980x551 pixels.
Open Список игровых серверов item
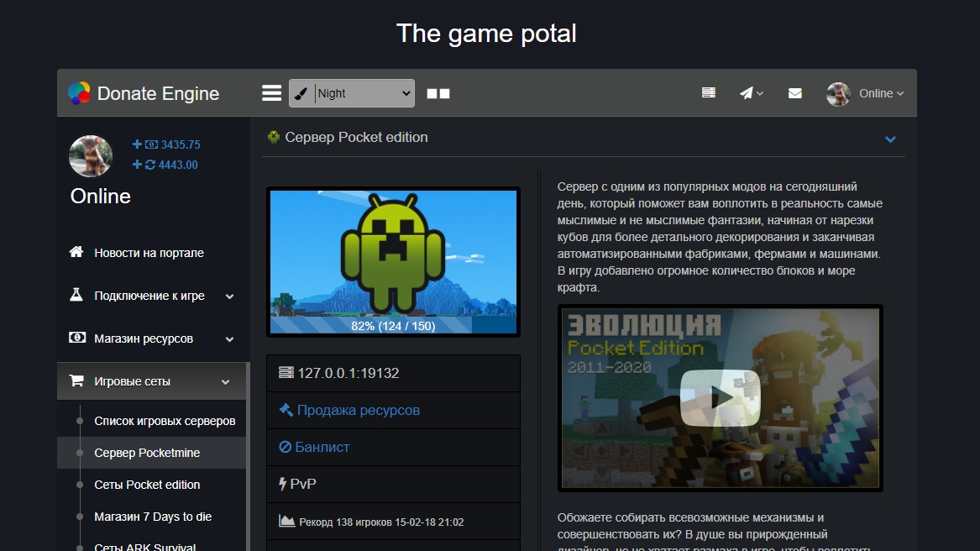(165, 421)
